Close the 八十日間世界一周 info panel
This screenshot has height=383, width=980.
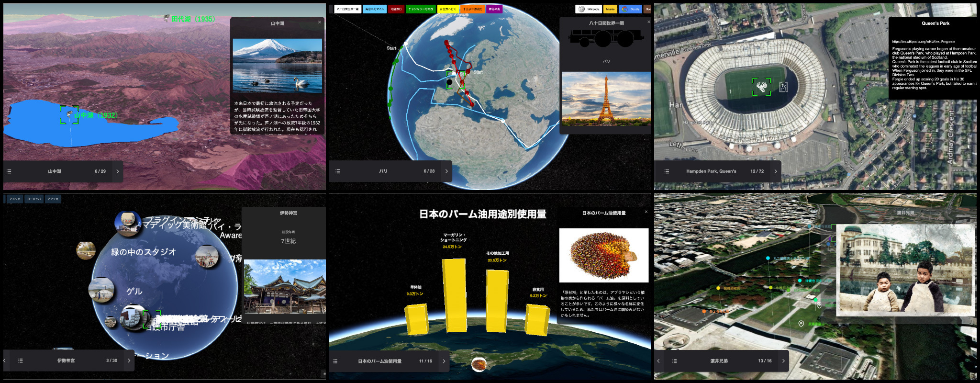pos(649,22)
